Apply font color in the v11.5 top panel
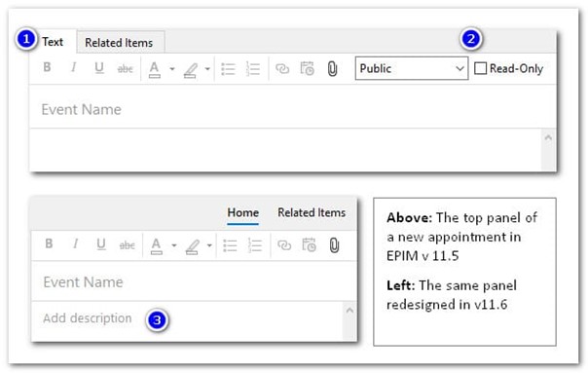 point(154,69)
